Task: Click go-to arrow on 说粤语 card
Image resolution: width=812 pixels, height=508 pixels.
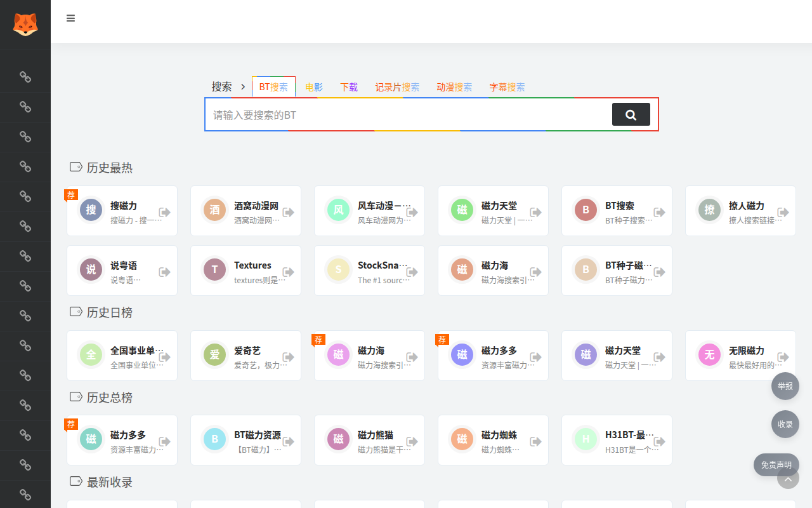Action: (164, 272)
